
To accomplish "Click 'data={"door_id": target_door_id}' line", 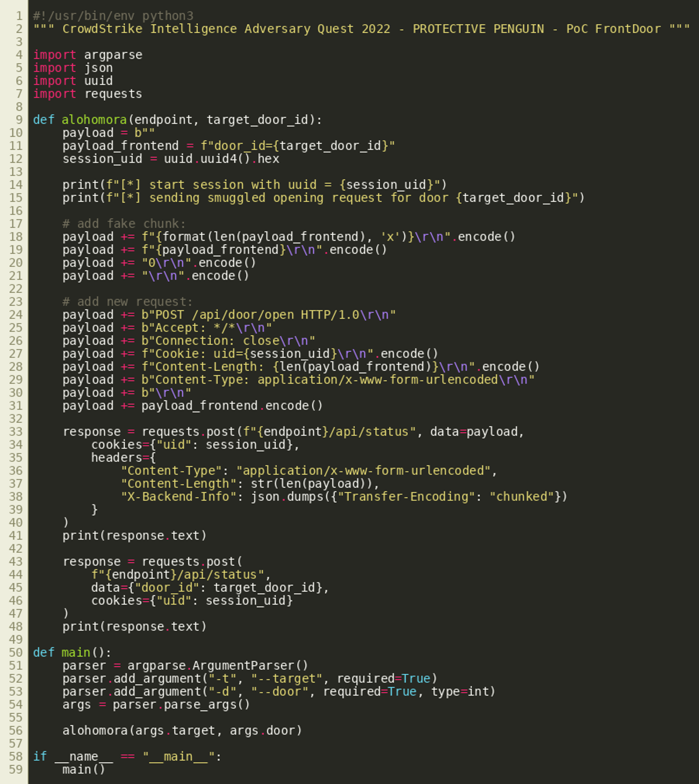I will 210,587.
